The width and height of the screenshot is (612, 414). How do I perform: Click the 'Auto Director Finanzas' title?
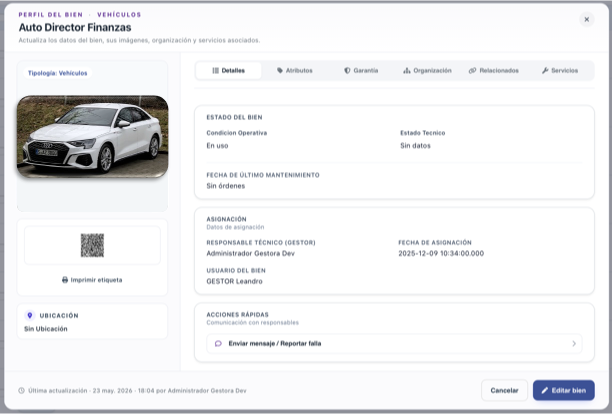coord(75,27)
